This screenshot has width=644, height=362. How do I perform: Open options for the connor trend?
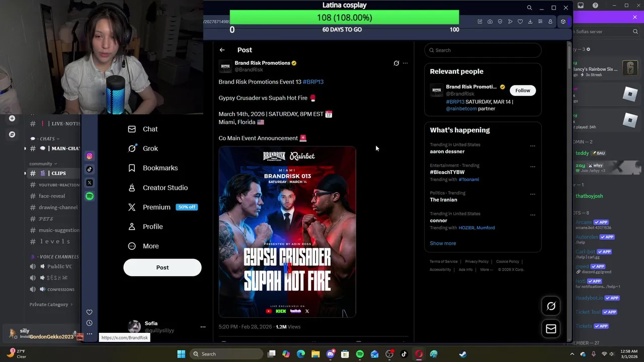[x=532, y=215]
